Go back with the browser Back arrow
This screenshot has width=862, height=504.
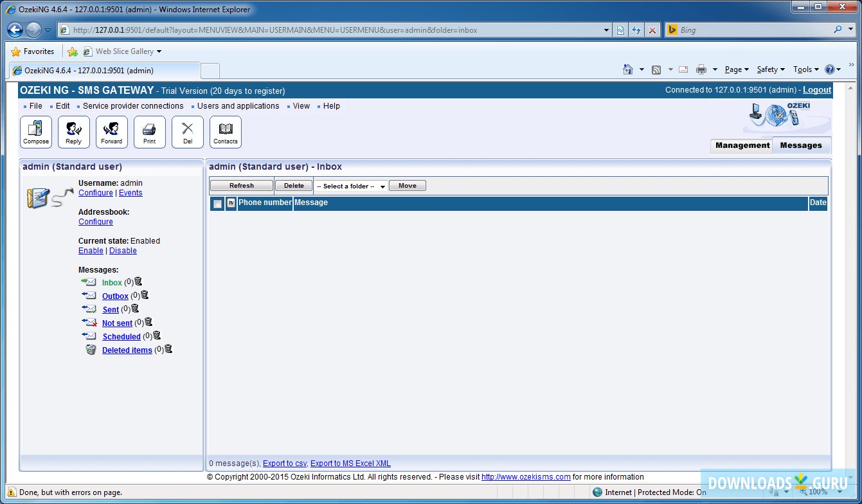click(15, 30)
